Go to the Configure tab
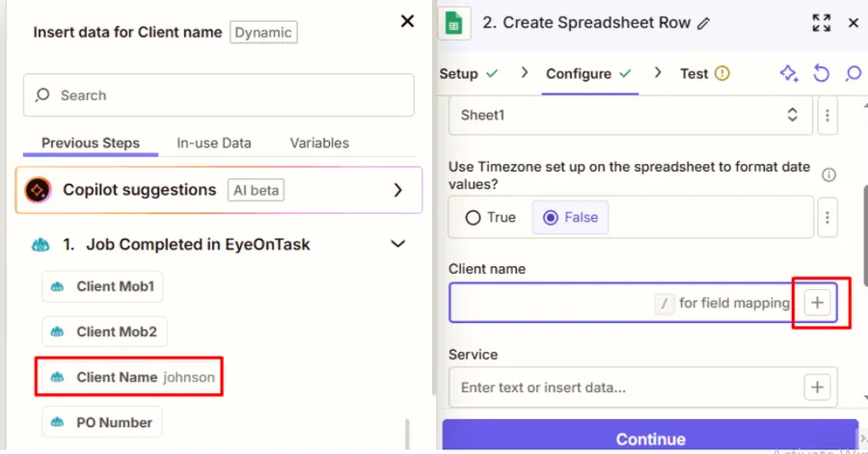 pos(589,73)
